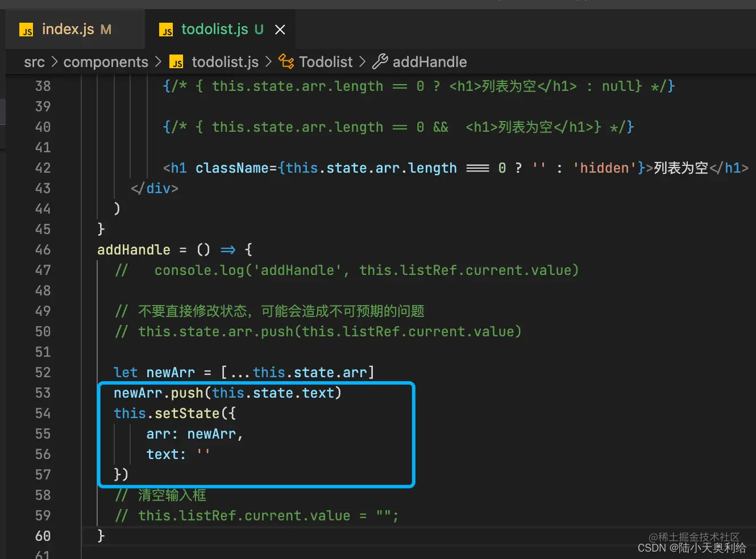756x559 pixels.
Task: Click the JS icon in the breadcrumb
Action: 177,62
